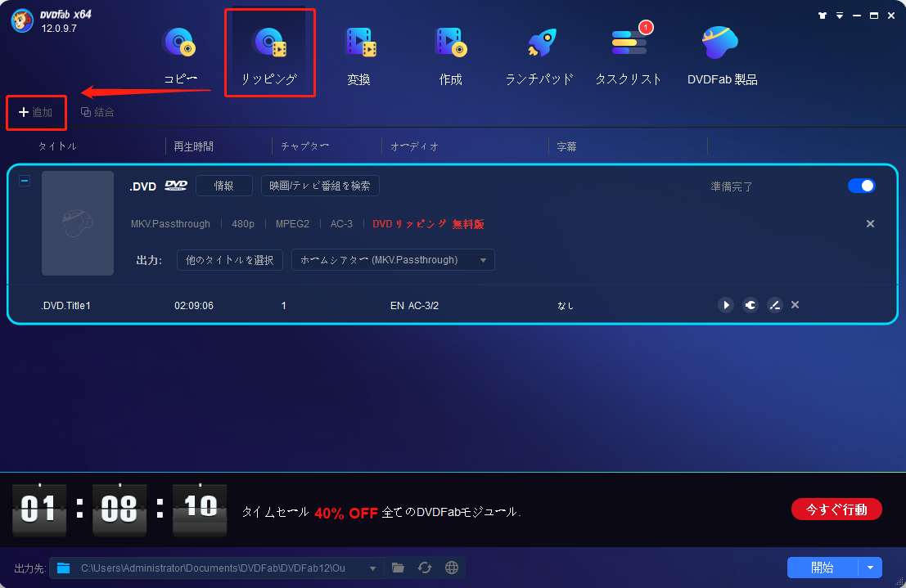This screenshot has height=588, width=906.
Task: Click the refresh output icon
Action: pos(425,568)
